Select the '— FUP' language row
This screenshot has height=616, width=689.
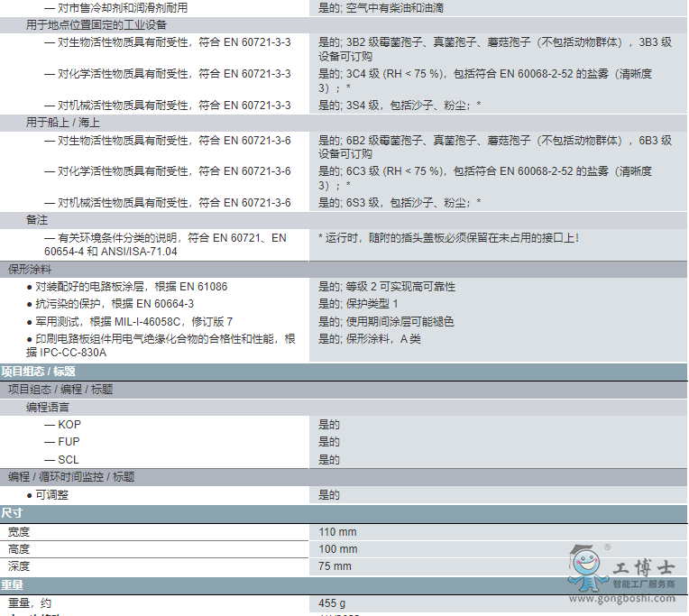[x=62, y=442]
